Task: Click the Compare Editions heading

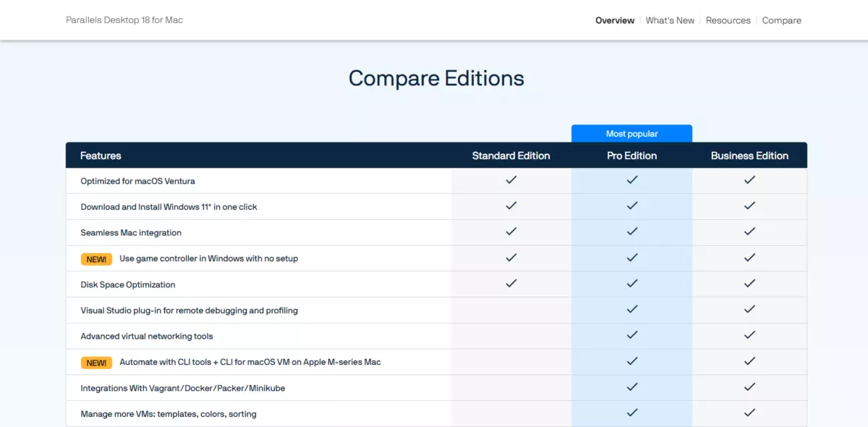Action: tap(436, 78)
